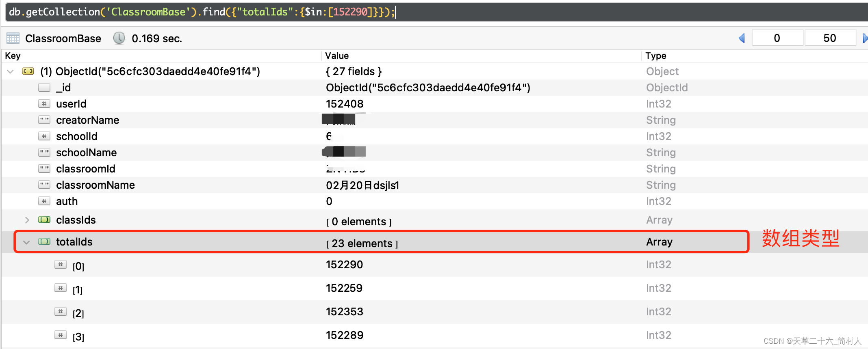Click the value 152408 of userId
The image size is (868, 349).
(x=345, y=104)
